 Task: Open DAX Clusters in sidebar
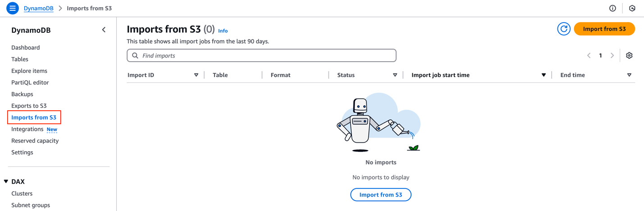tap(22, 193)
